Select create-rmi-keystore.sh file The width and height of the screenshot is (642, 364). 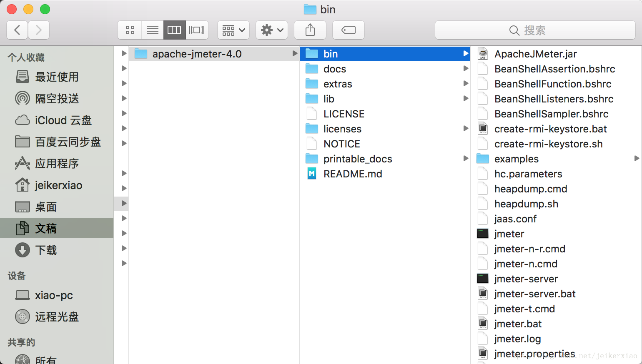click(x=557, y=144)
